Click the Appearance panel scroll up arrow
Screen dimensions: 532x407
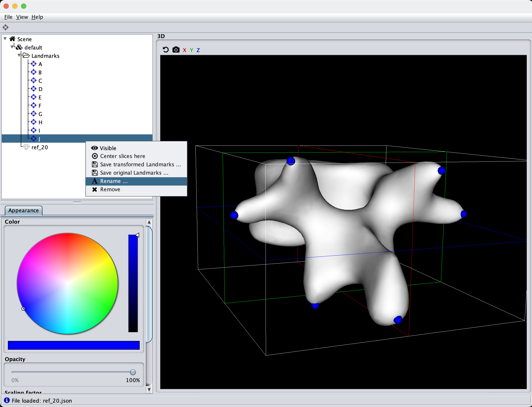[149, 222]
